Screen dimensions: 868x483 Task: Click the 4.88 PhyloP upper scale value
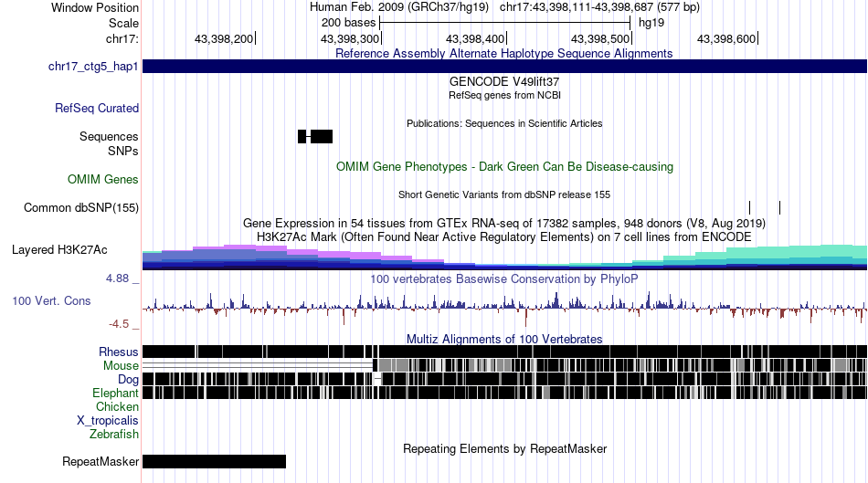[x=117, y=278]
